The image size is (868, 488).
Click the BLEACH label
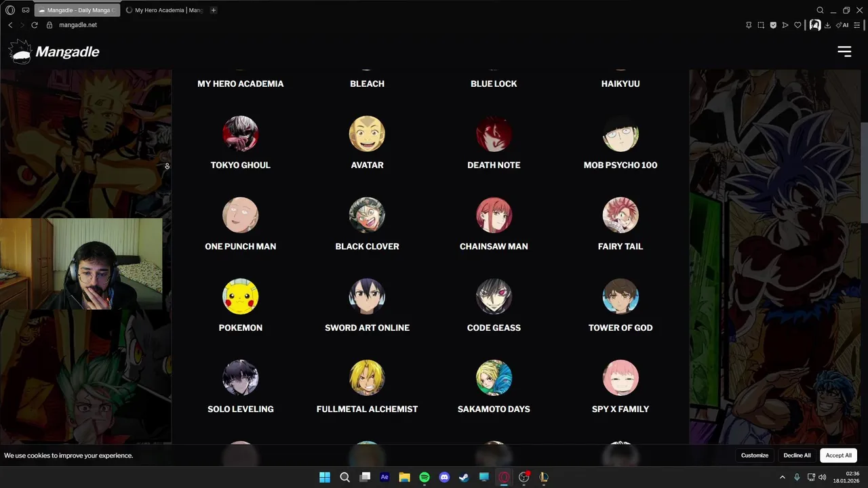367,84
